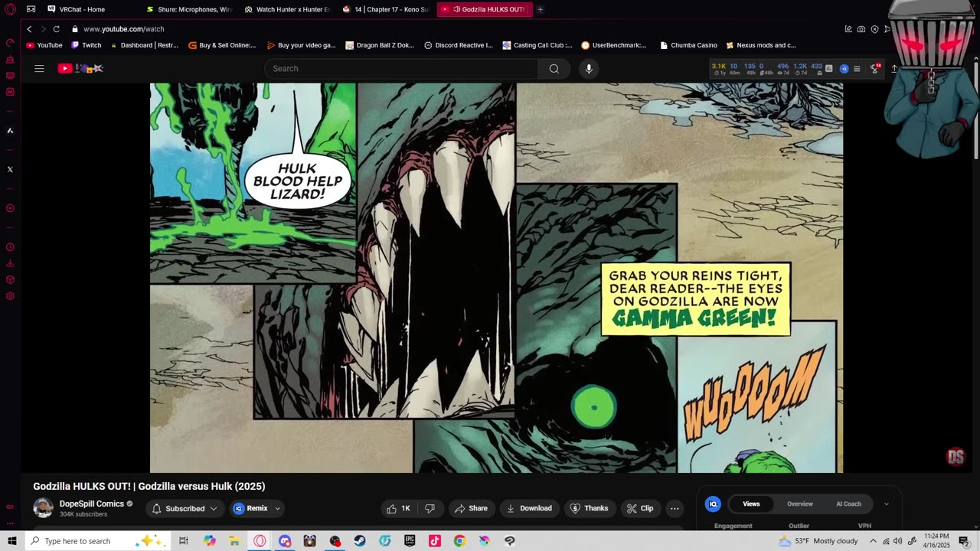980x551 pixels.
Task: Open trophy icon with 14 notifications
Action: (x=875, y=69)
